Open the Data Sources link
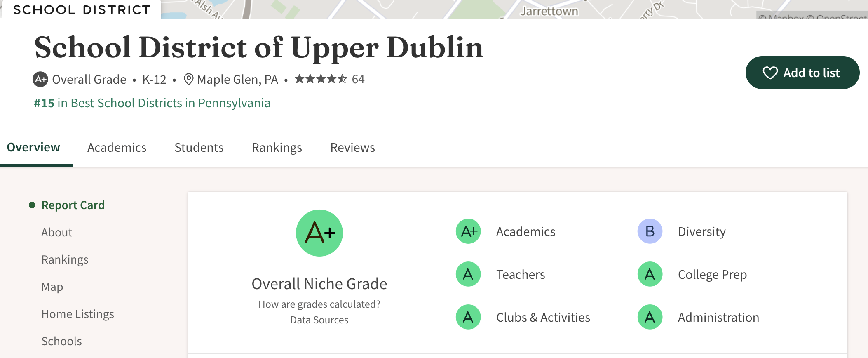868x358 pixels. (x=319, y=320)
